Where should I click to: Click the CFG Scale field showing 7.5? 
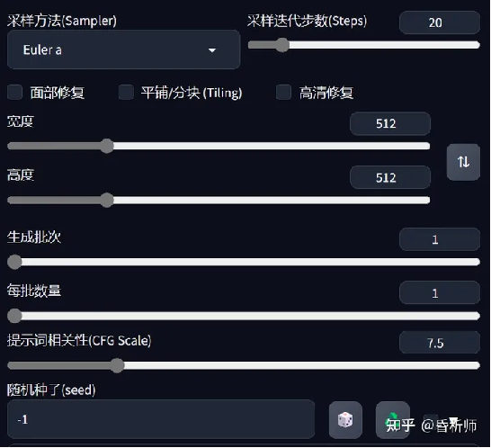[440, 343]
